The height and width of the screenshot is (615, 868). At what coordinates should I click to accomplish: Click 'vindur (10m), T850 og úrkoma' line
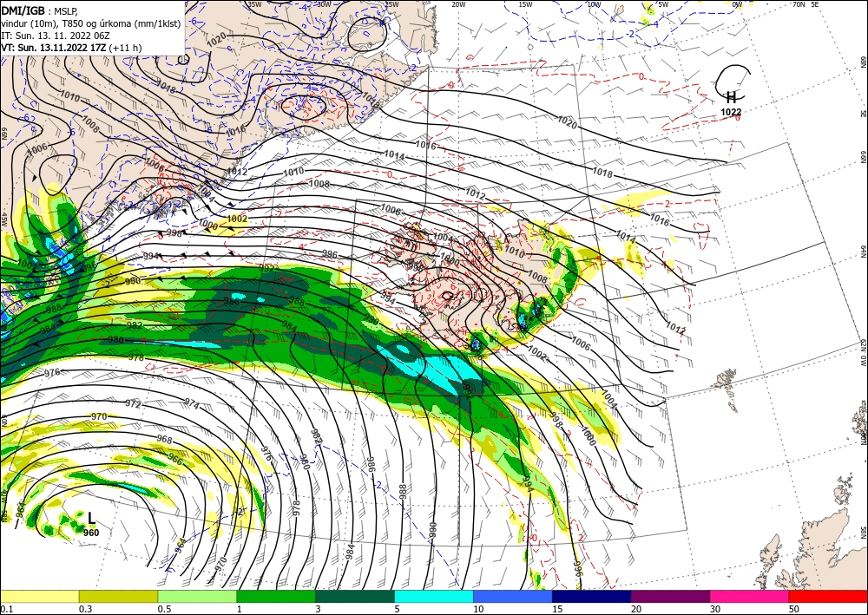click(91, 23)
